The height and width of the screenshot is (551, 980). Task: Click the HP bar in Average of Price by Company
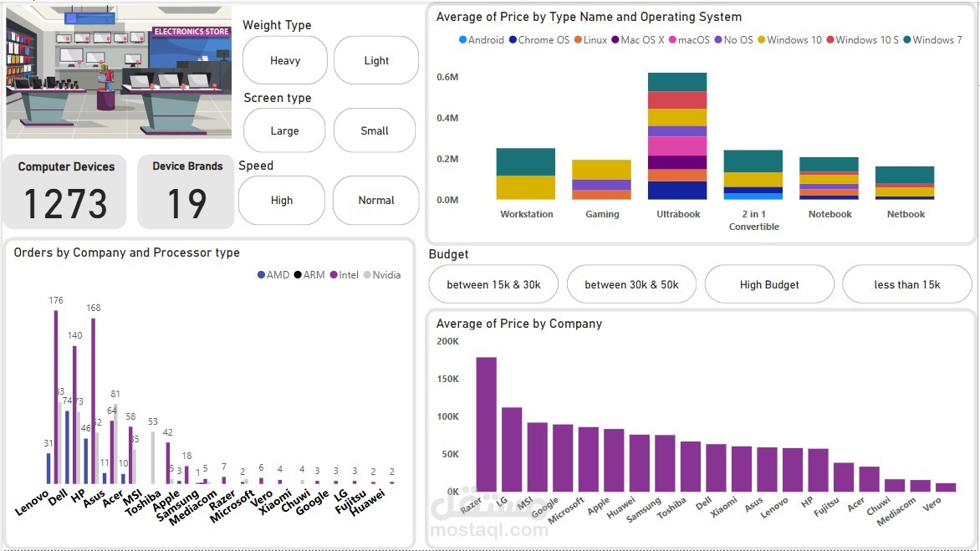(x=818, y=470)
